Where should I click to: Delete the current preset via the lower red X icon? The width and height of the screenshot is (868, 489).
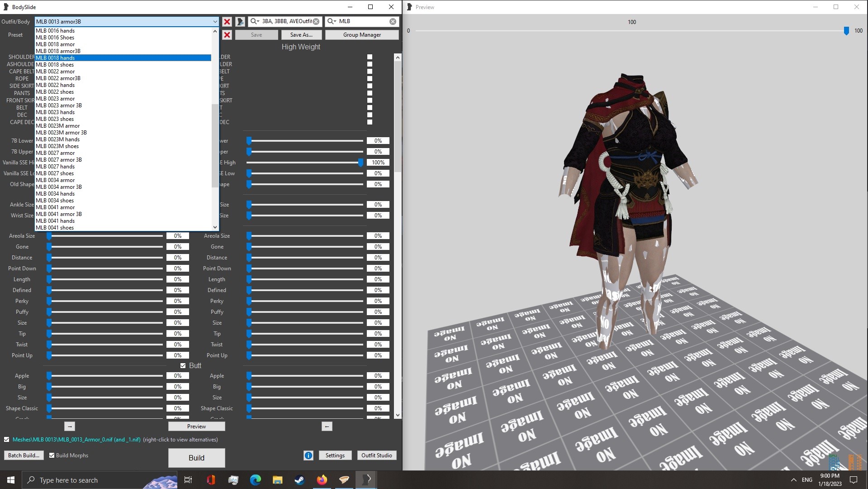pos(227,35)
